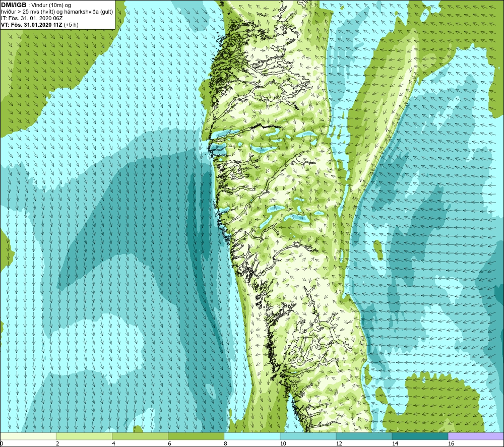Click the legend label '16'
This screenshot has height=447, width=504.
(x=451, y=444)
